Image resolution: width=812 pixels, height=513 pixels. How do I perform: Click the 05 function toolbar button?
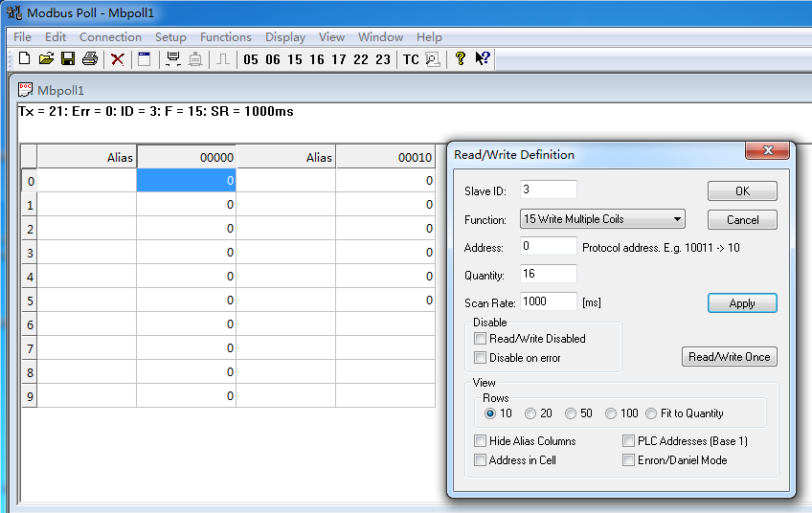point(251,59)
